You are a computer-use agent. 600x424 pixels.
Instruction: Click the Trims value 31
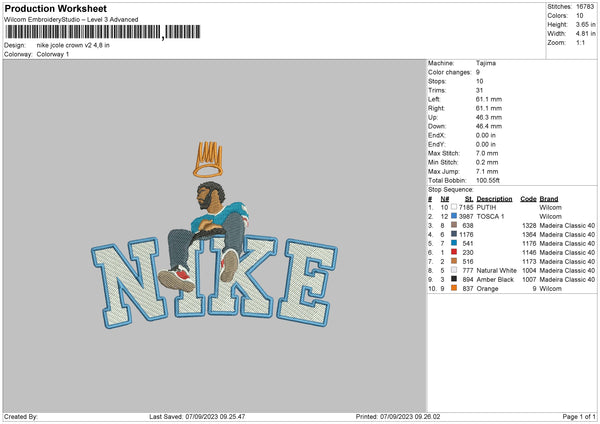click(479, 90)
